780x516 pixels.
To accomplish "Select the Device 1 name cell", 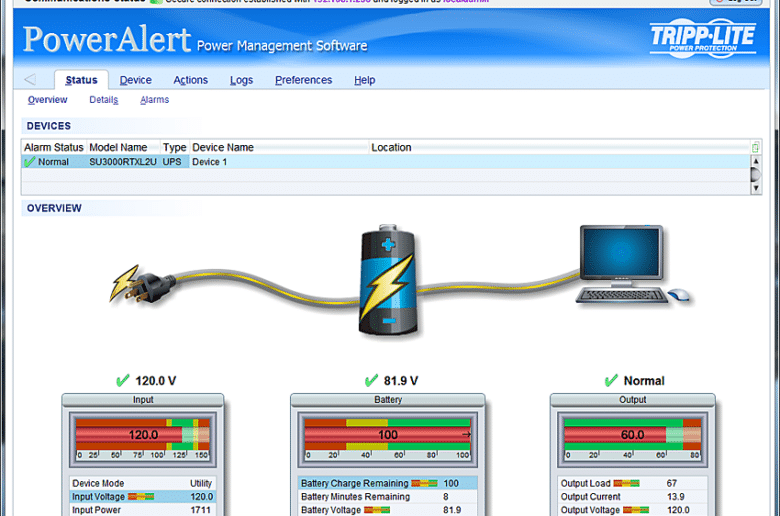I will tap(279, 162).
